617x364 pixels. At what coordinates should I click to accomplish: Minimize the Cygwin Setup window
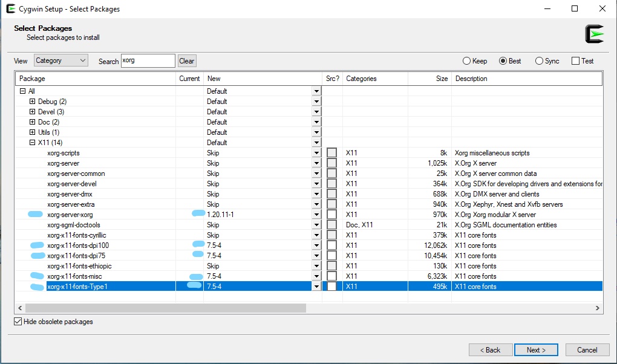click(x=547, y=8)
